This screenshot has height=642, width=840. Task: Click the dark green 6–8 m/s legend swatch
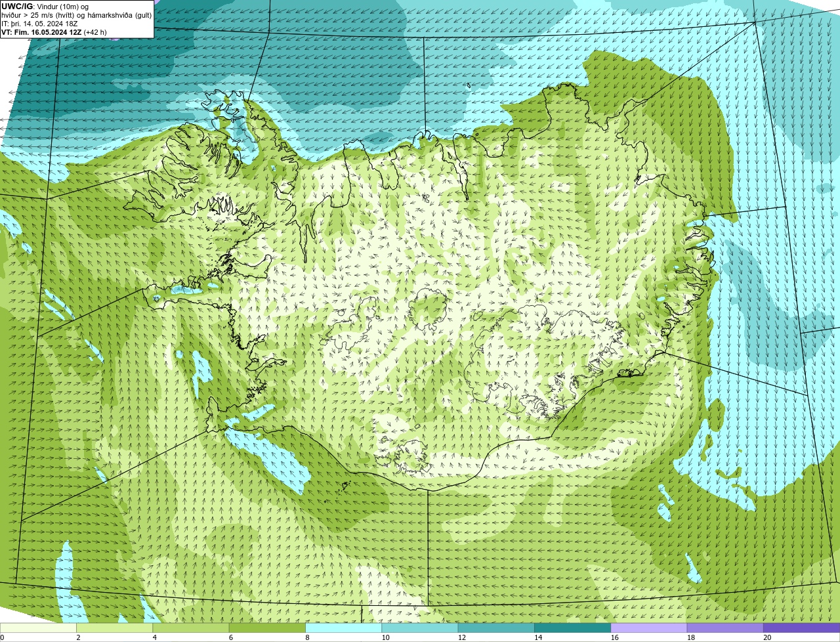[267, 628]
